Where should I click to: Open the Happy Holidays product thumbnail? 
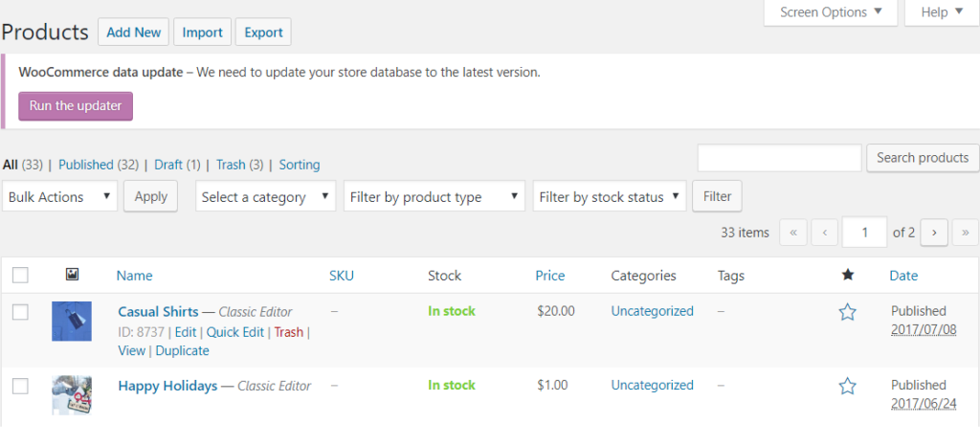pyautogui.click(x=72, y=394)
